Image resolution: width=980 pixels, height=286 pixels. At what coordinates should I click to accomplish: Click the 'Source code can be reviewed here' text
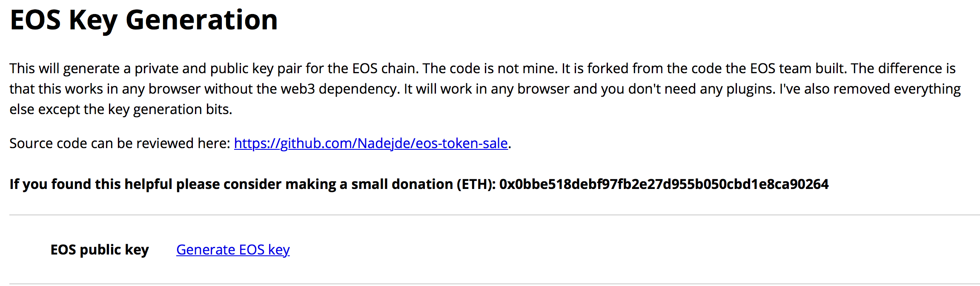click(119, 143)
